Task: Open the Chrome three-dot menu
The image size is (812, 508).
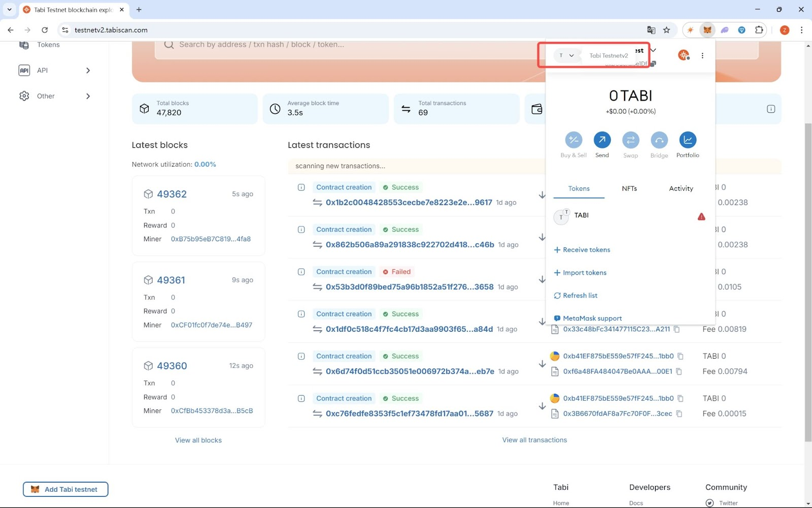Action: coord(801,30)
